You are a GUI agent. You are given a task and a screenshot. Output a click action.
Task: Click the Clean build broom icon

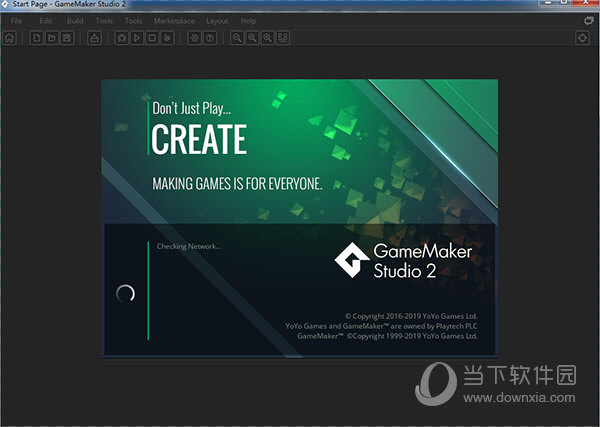click(168, 38)
